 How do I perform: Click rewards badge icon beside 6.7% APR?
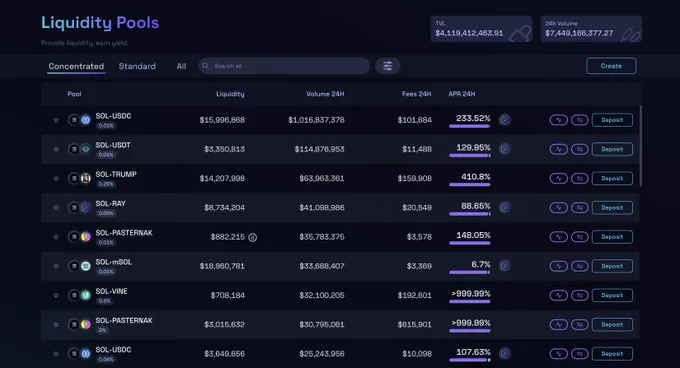pos(504,266)
